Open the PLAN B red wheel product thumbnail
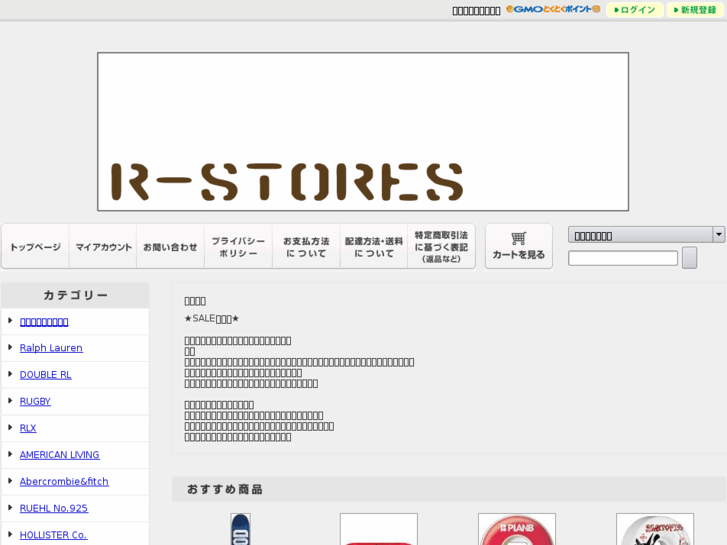727x545 pixels. point(517,529)
